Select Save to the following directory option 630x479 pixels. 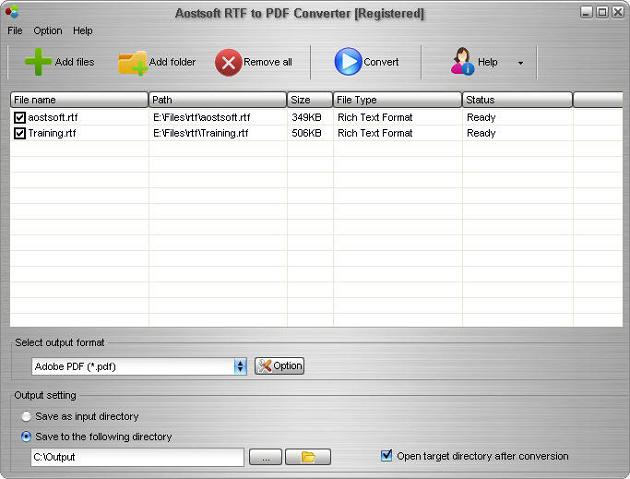click(26, 437)
